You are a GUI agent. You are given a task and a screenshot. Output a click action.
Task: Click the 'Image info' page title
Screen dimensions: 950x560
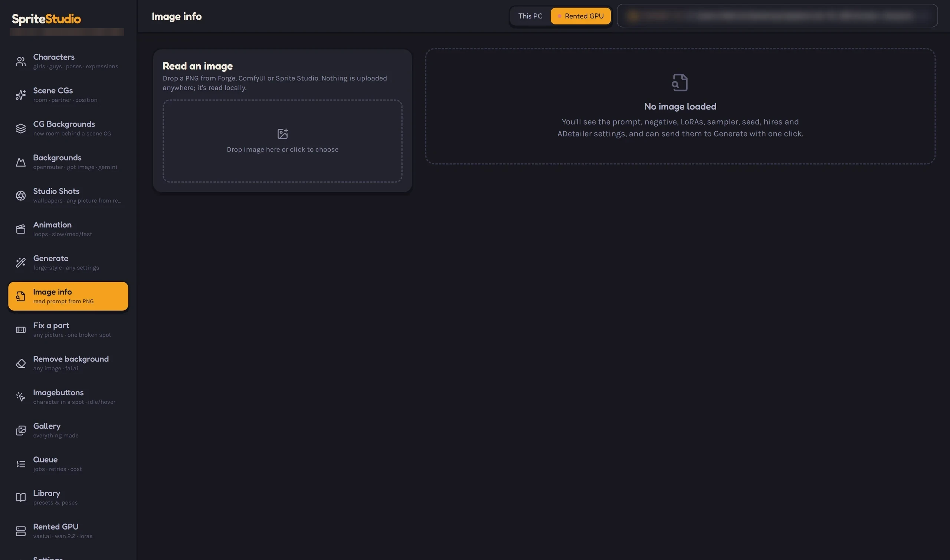[177, 17]
